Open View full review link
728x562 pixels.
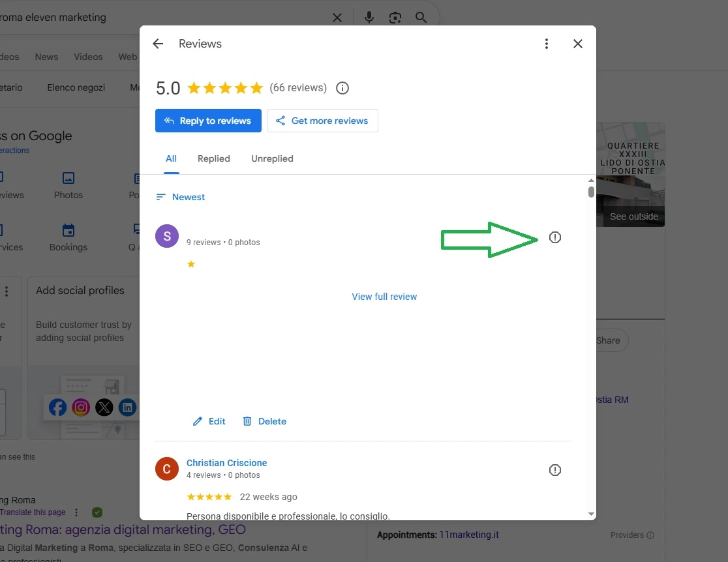click(384, 297)
